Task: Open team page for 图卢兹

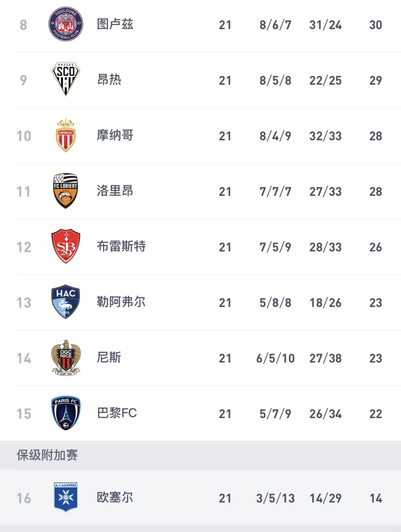Action: point(115,25)
